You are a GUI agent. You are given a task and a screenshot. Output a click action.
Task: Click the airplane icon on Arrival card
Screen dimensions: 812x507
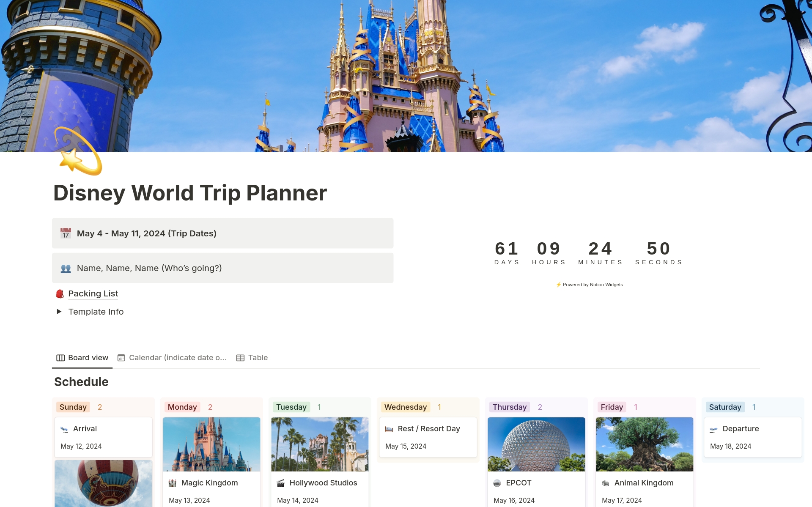click(64, 429)
